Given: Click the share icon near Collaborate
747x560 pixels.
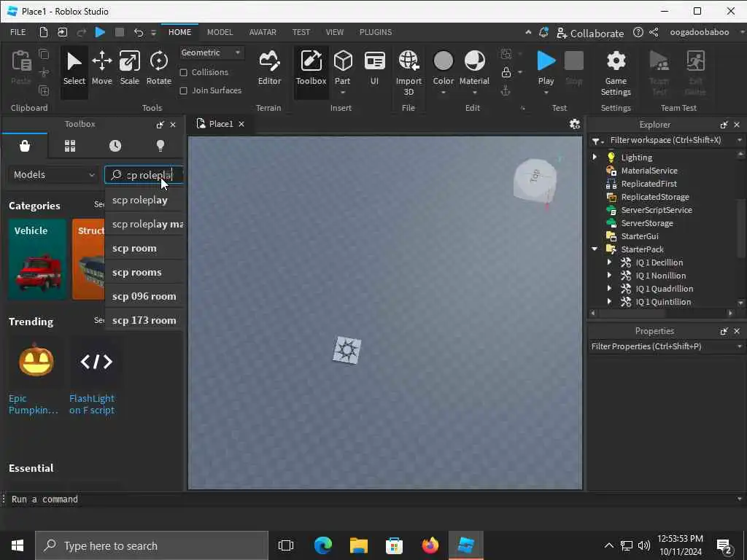Looking at the screenshot, I should [654, 32].
